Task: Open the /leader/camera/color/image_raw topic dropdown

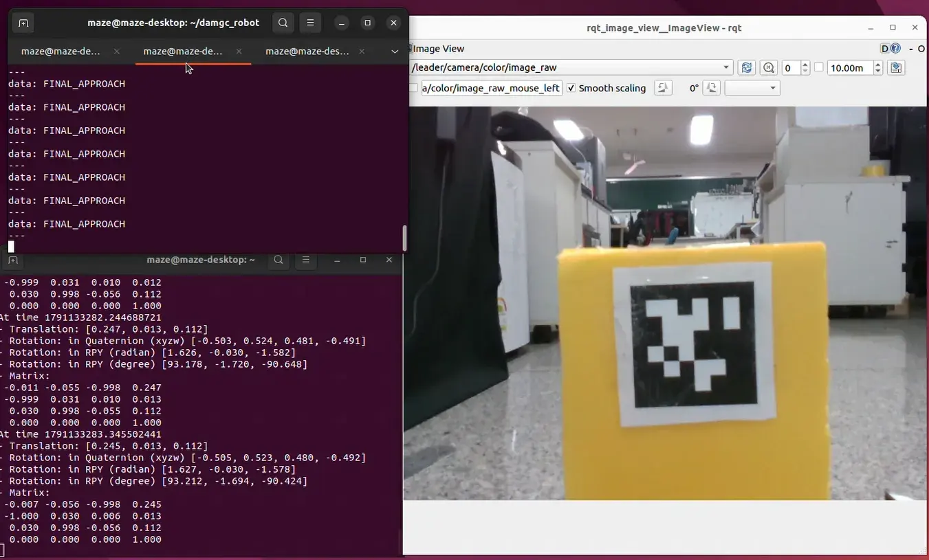Action: [x=571, y=67]
